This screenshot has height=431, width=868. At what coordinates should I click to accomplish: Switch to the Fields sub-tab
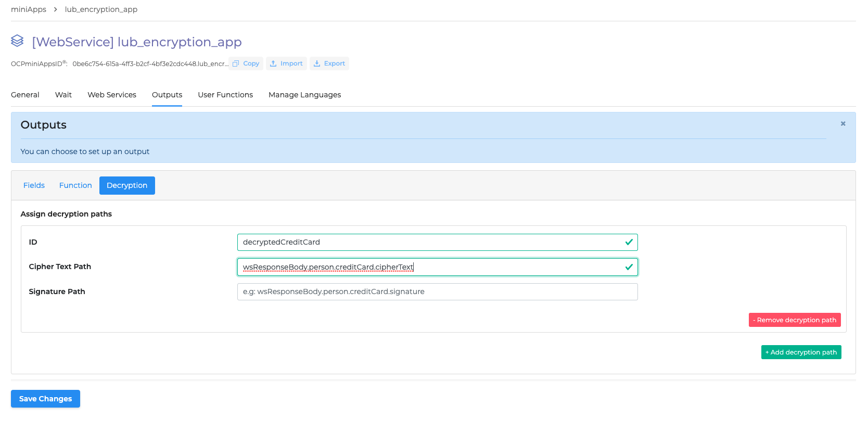(34, 185)
